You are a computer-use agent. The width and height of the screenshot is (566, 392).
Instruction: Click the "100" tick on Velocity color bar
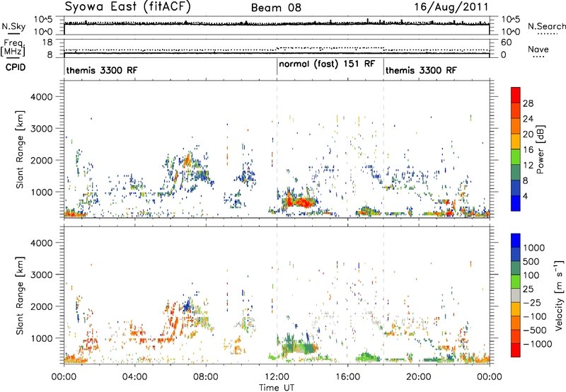531,275
